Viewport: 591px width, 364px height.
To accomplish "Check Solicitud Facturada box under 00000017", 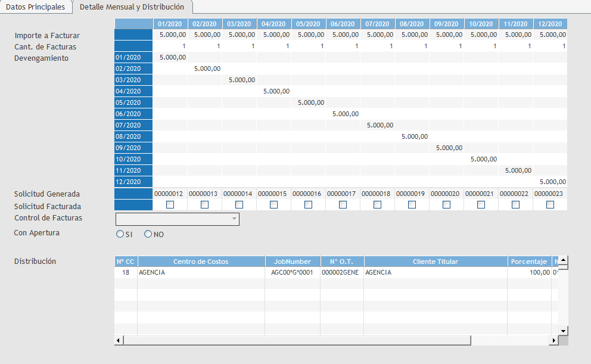I will [343, 205].
